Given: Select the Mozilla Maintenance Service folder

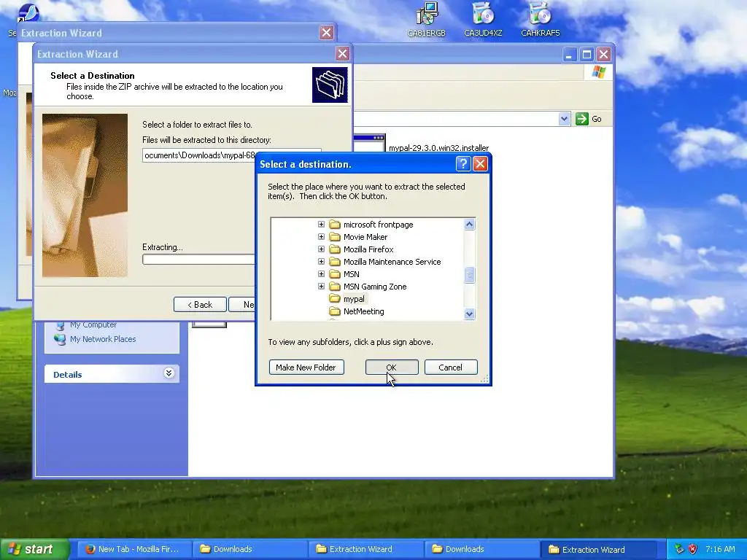Looking at the screenshot, I should 392,262.
